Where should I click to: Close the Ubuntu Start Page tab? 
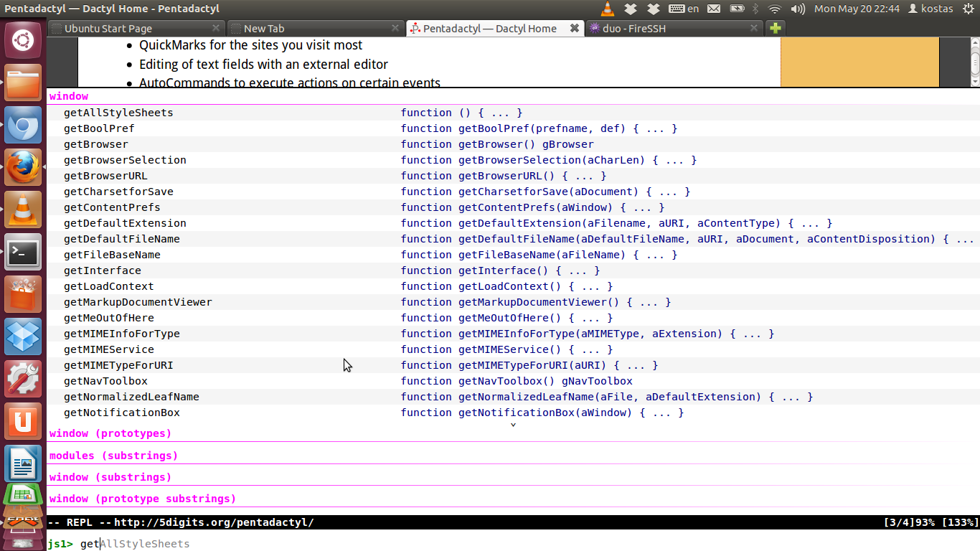[x=216, y=28]
